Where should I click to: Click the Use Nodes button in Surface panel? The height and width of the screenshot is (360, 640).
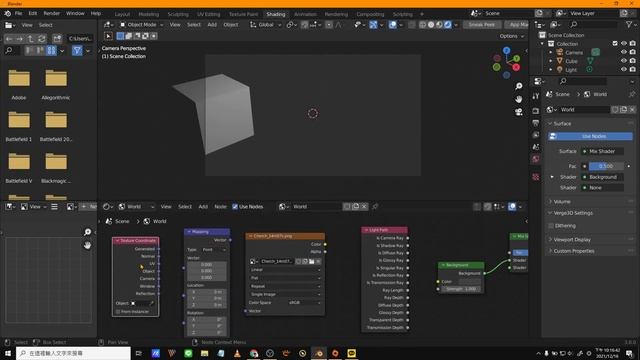pyautogui.click(x=590, y=136)
